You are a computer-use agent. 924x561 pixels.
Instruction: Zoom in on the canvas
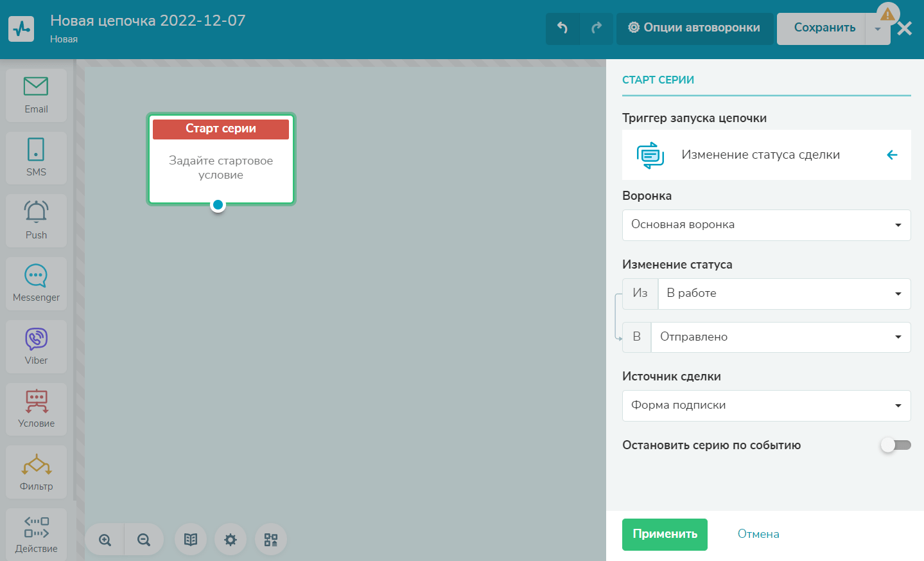coord(105,540)
